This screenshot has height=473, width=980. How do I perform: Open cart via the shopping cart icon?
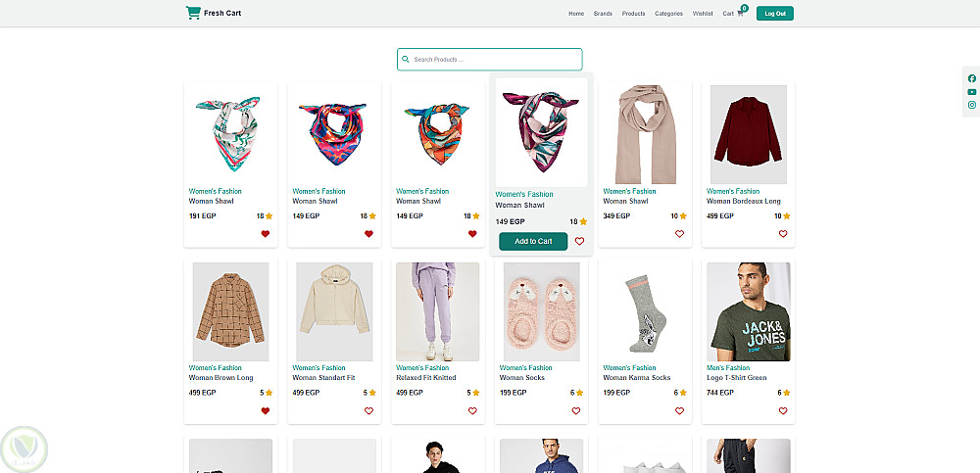(x=740, y=14)
